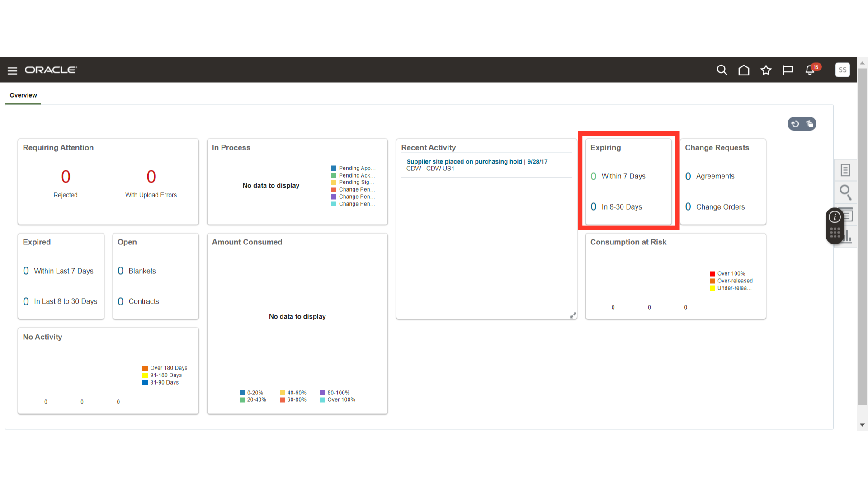Click Over 100% legend in Amount Consumed
Viewport: 868px width, 488px height.
[337, 400]
